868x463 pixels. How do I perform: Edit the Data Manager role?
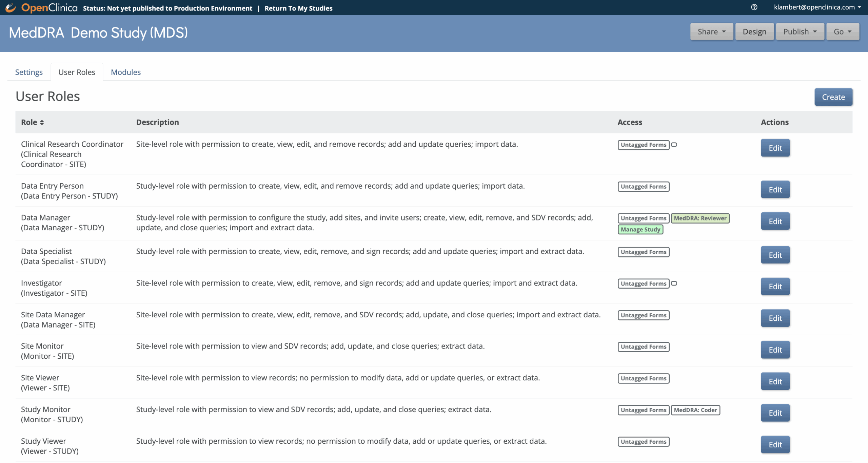click(775, 221)
